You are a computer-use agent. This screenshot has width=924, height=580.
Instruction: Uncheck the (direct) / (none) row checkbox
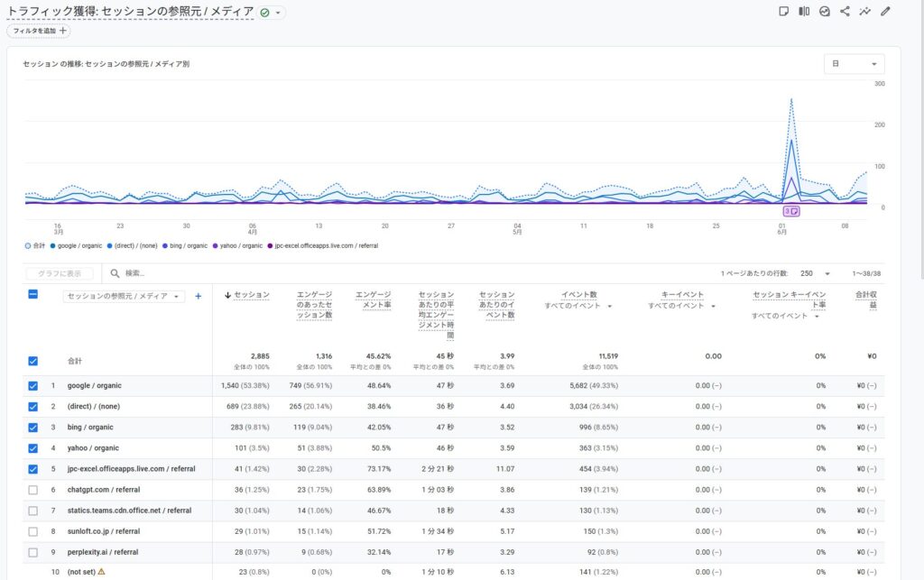[33, 406]
